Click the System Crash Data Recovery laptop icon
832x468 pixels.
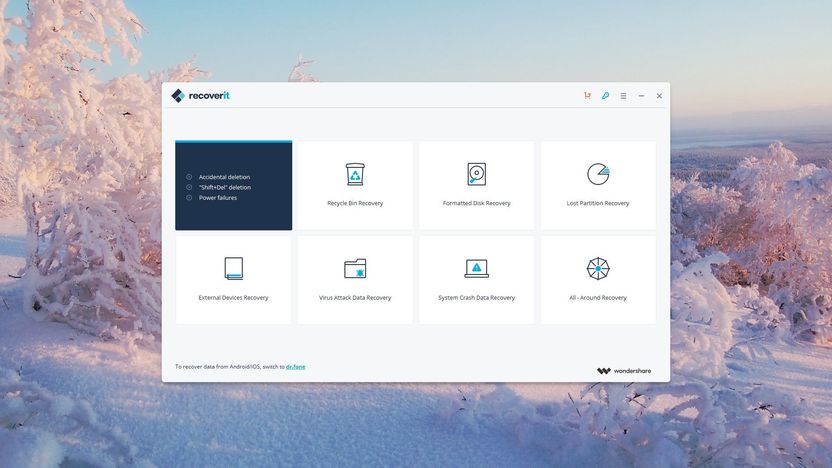(x=476, y=268)
